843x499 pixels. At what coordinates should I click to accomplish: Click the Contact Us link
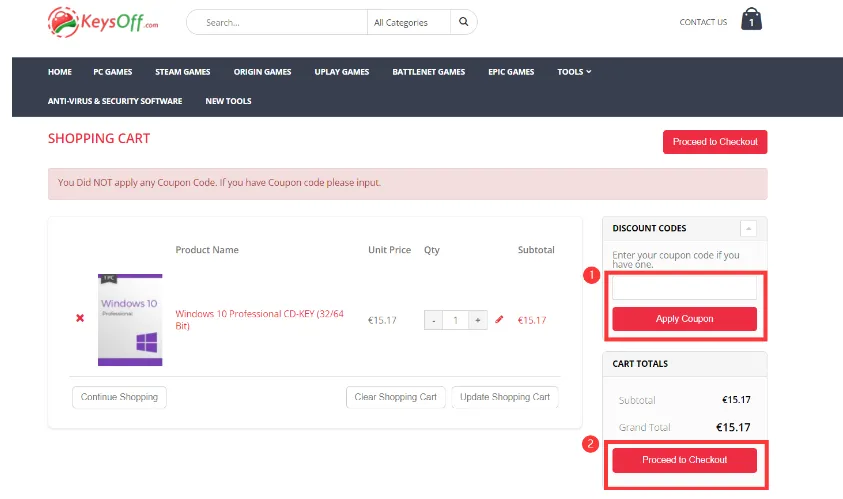703,22
